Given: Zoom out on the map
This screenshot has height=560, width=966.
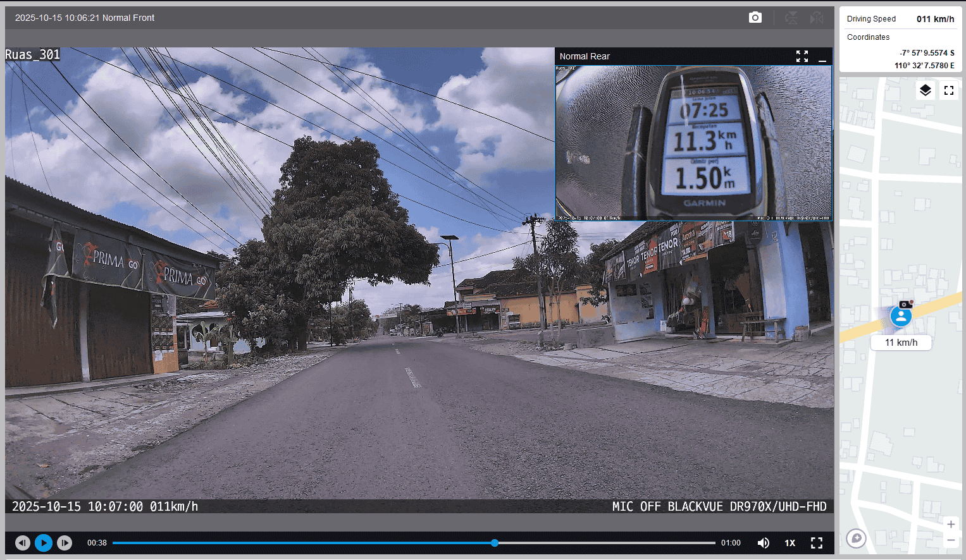Looking at the screenshot, I should click(950, 540).
